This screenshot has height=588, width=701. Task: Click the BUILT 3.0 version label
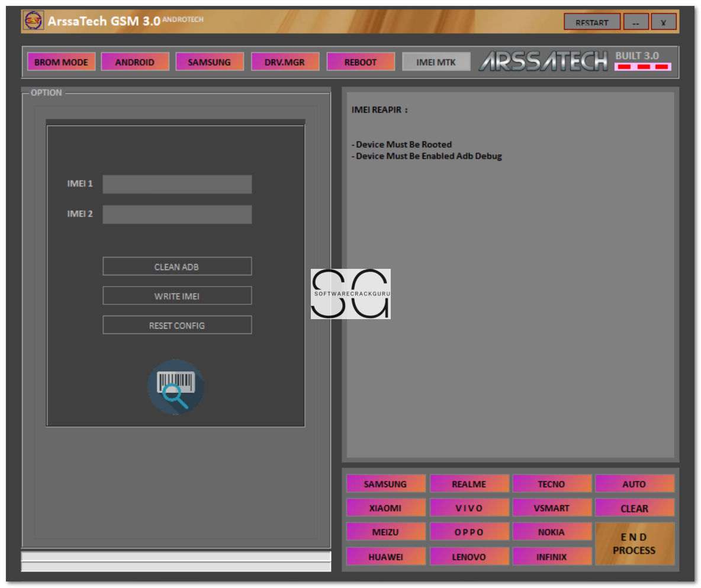click(x=637, y=56)
